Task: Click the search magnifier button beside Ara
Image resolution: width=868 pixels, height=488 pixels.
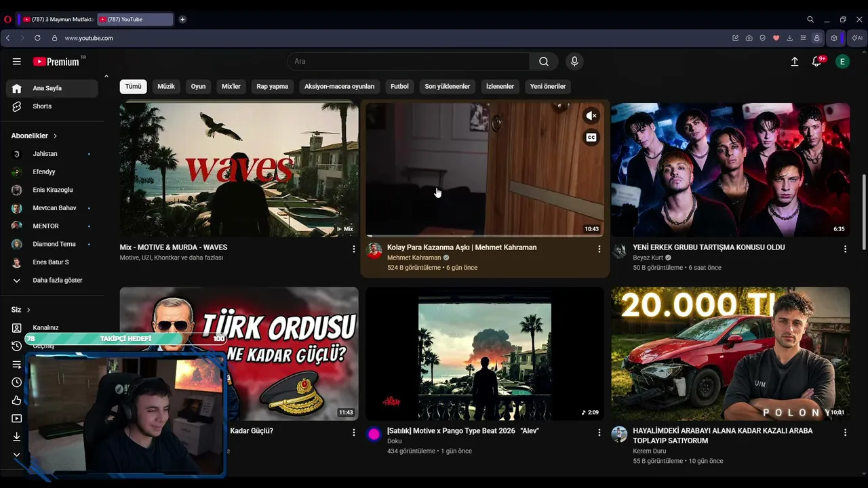Action: point(544,62)
